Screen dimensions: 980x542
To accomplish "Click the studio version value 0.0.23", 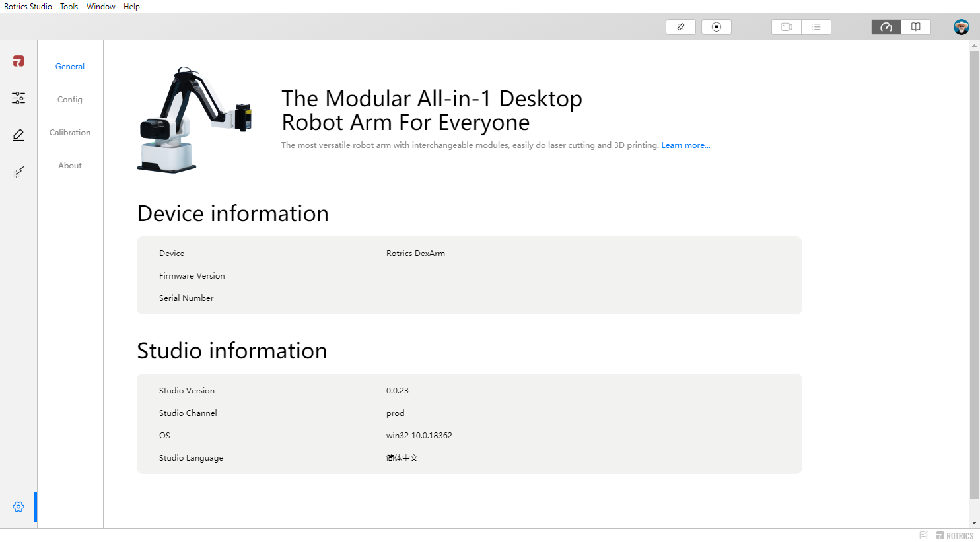I will pos(398,391).
